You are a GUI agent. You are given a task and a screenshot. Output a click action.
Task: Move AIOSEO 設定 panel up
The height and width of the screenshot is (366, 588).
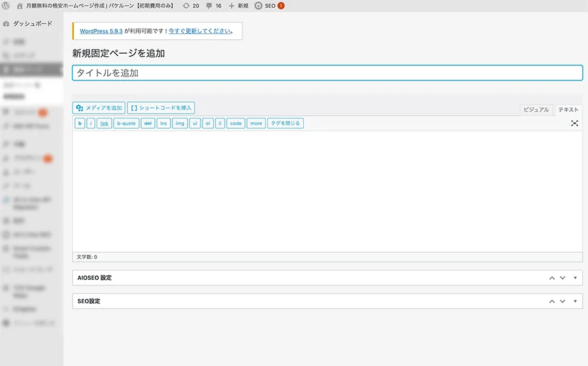coord(552,278)
